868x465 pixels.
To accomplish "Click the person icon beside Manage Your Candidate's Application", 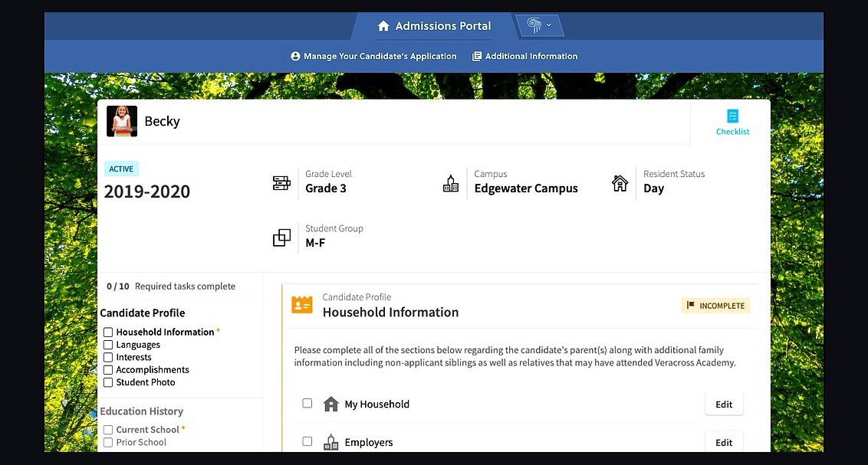I will click(x=296, y=57).
